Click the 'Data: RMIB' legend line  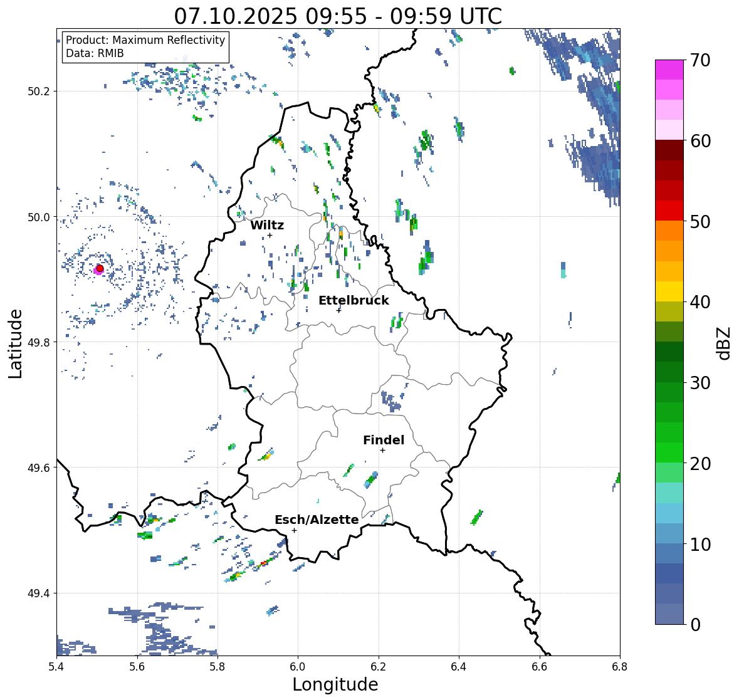(95, 53)
